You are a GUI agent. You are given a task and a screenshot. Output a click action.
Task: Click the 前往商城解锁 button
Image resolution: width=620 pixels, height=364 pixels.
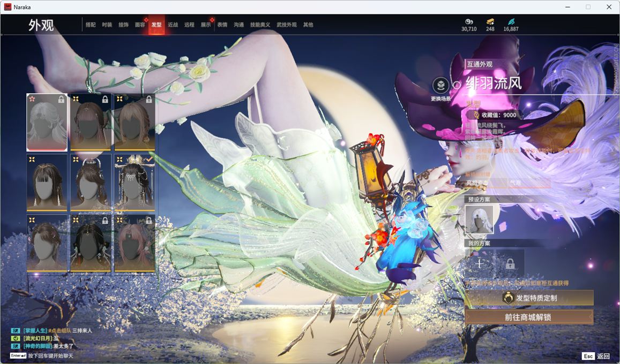click(529, 317)
